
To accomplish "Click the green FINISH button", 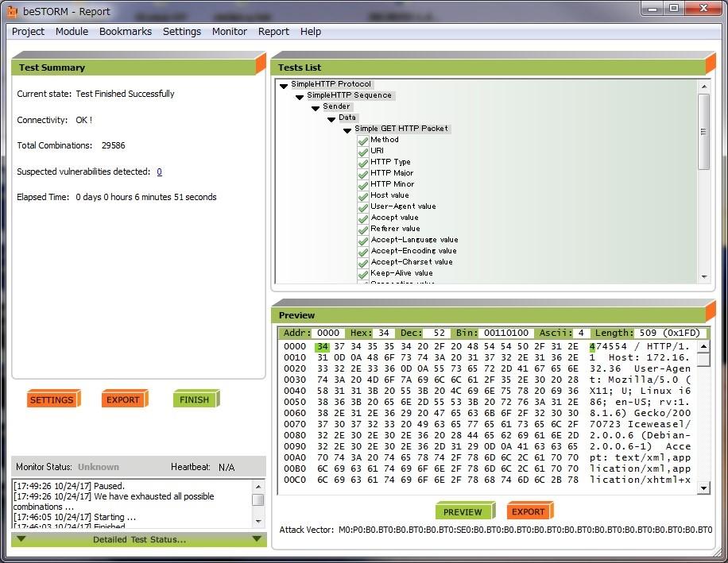I will 196,399.
